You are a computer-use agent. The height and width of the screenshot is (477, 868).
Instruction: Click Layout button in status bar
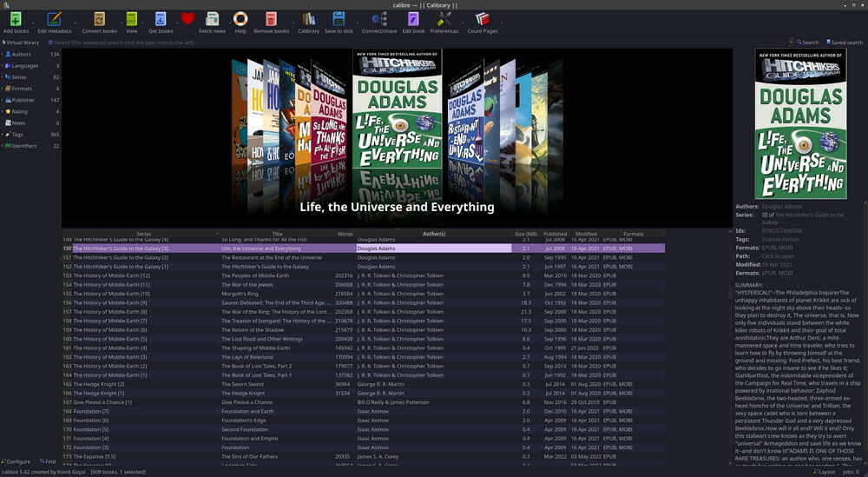click(x=825, y=472)
